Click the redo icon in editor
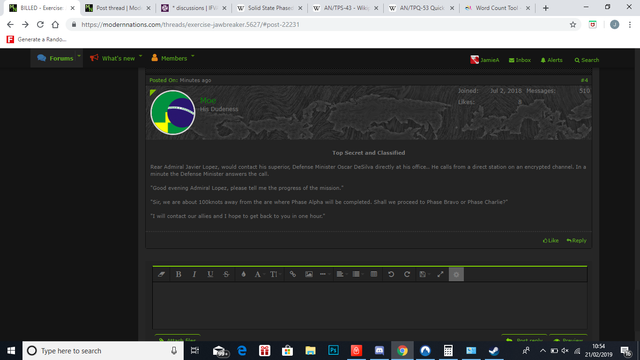Image resolution: width=640 pixels, height=360 pixels. tap(407, 274)
